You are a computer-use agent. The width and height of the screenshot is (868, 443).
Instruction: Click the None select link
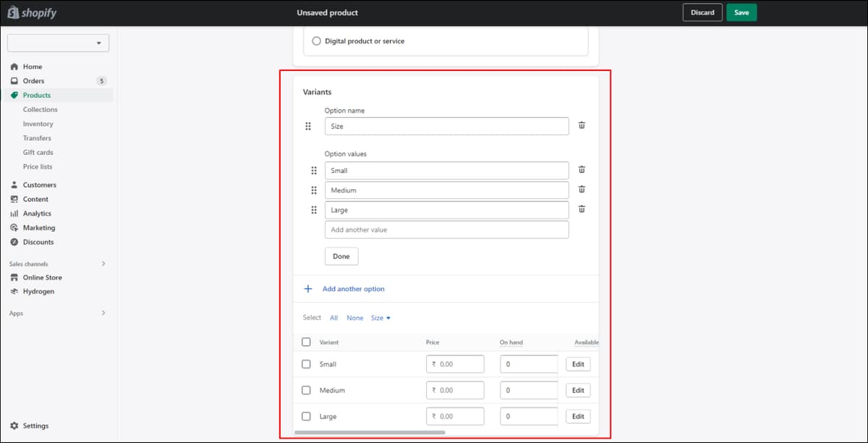(355, 318)
